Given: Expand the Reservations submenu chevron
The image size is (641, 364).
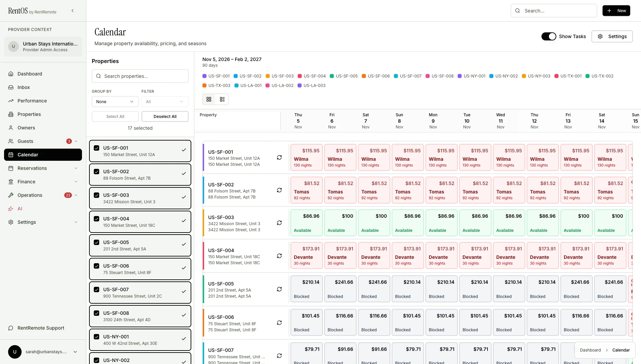Looking at the screenshot, I should point(76,168).
